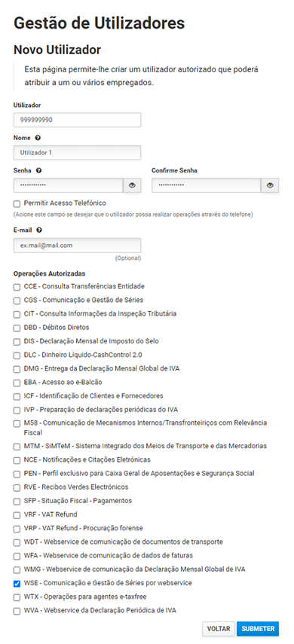Click the help icon beside E-mail label

pos(39,230)
